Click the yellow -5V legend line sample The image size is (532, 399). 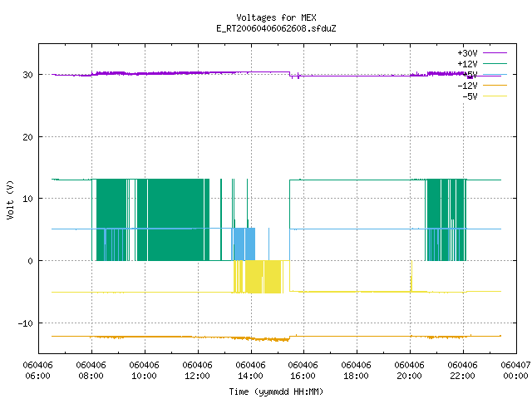point(495,96)
